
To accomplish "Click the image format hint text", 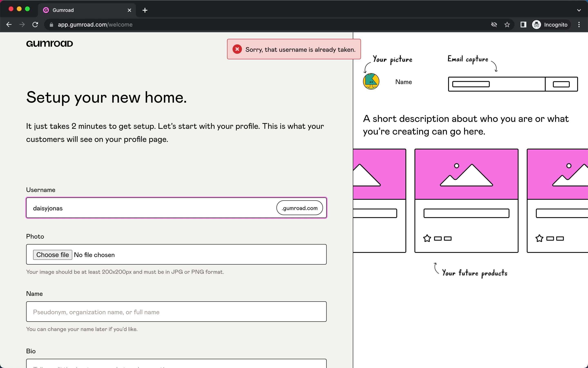I will [125, 272].
